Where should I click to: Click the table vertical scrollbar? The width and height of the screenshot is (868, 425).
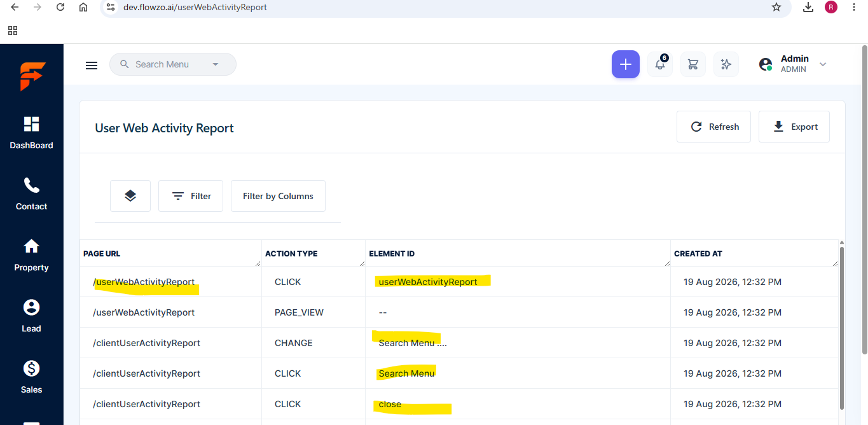842,328
